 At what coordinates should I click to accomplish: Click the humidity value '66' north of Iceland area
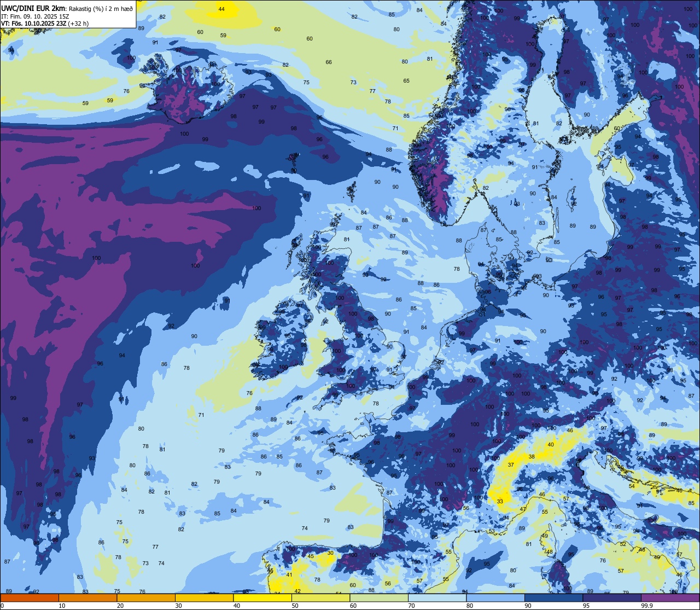coord(329,62)
